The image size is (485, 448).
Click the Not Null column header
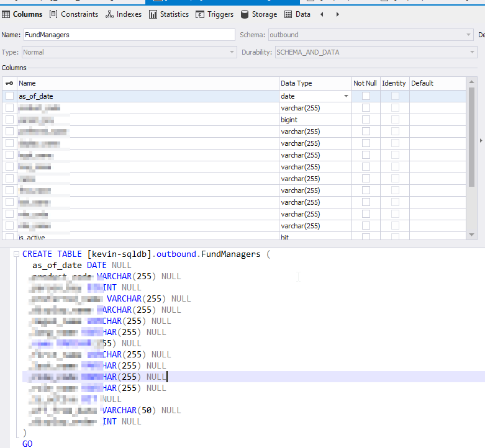tap(366, 83)
